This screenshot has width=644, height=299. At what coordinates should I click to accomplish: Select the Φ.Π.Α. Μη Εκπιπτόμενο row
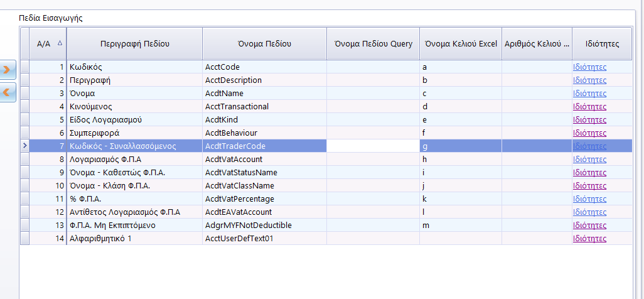coord(134,225)
